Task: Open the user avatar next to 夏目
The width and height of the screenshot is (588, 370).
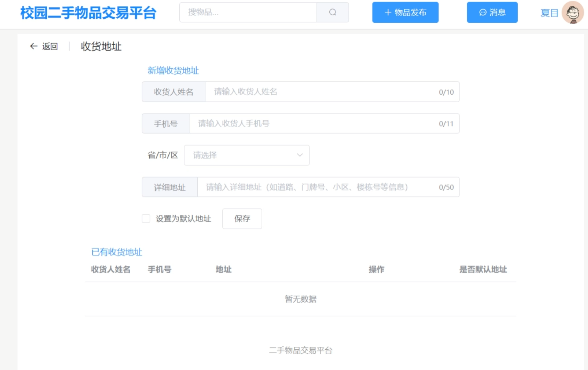Action: [574, 12]
